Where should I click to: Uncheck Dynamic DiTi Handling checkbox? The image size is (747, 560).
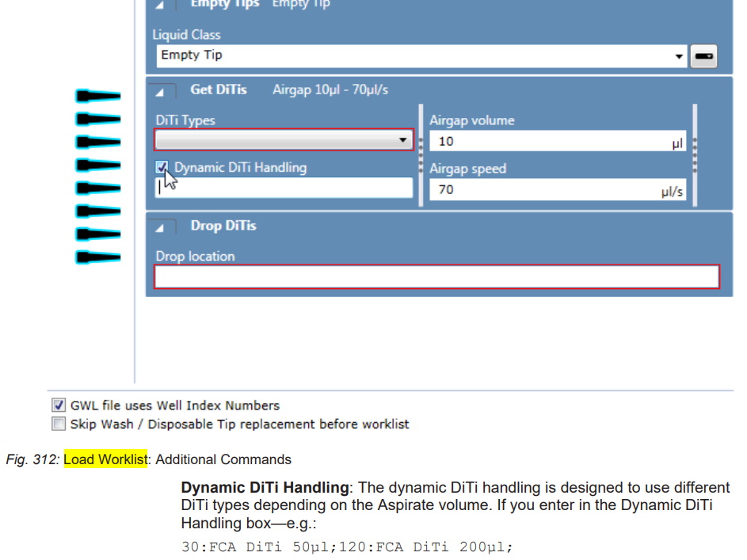162,167
